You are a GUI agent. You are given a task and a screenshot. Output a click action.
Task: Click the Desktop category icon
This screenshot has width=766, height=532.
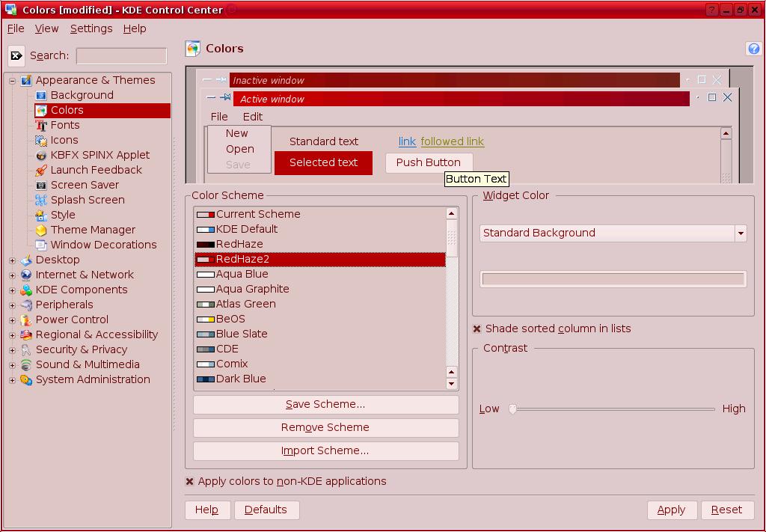click(26, 260)
